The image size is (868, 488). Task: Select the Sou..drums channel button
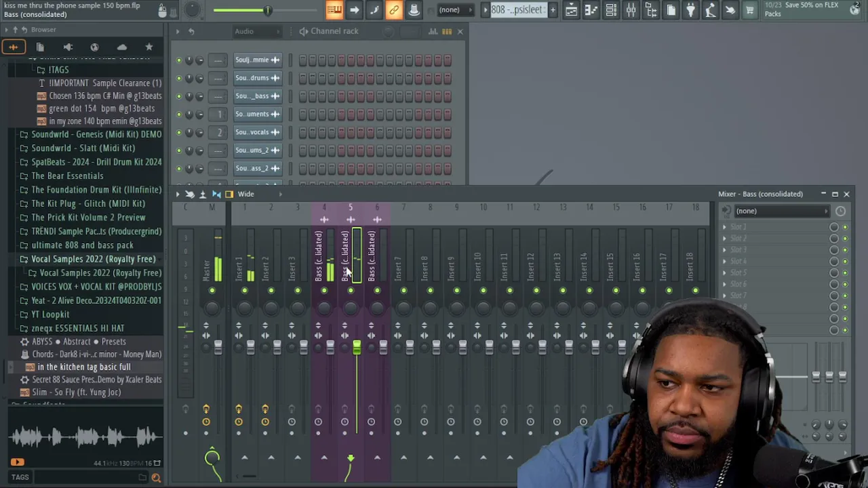(256, 78)
